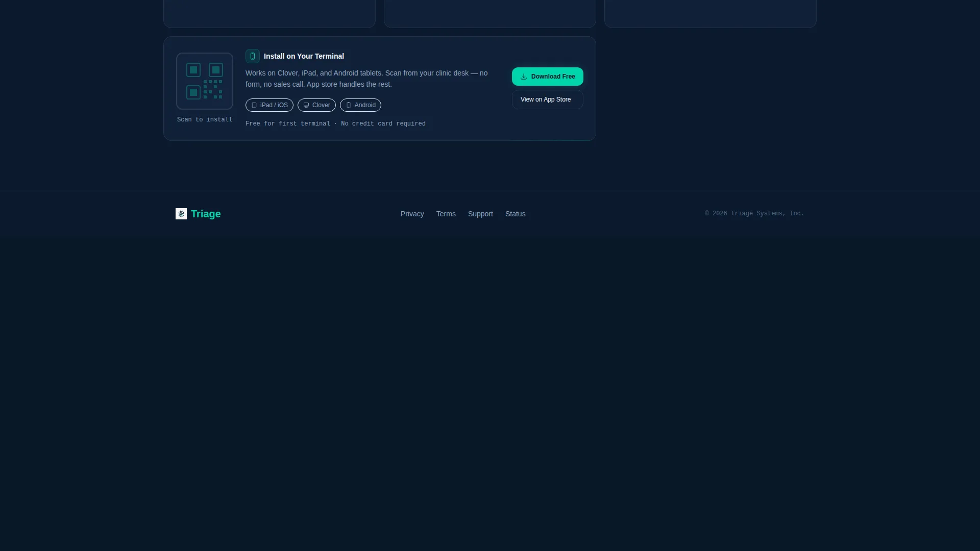This screenshot has height=551, width=980.
Task: Click the Download Free button
Action: tap(547, 77)
